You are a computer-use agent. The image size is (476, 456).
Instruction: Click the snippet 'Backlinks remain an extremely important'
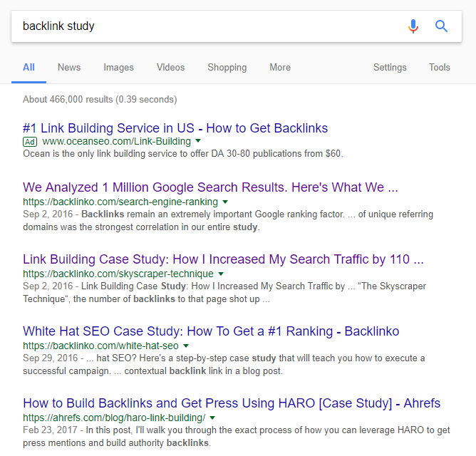click(228, 221)
